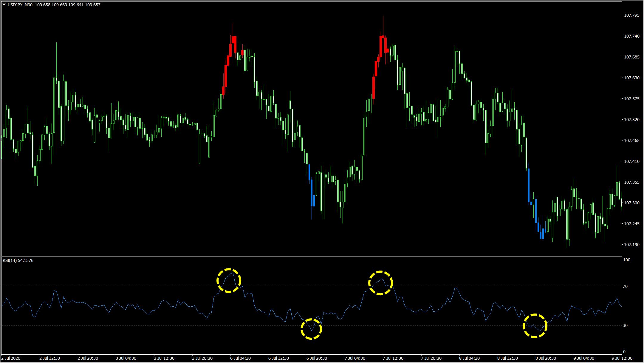Select the time label 3 Jul 04:30
This screenshot has width=644, height=363.
pos(126,358)
